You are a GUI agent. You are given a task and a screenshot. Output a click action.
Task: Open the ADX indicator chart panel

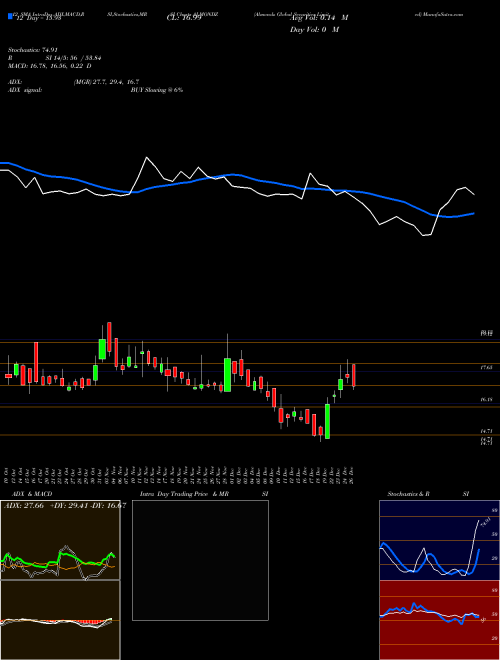(x=60, y=540)
